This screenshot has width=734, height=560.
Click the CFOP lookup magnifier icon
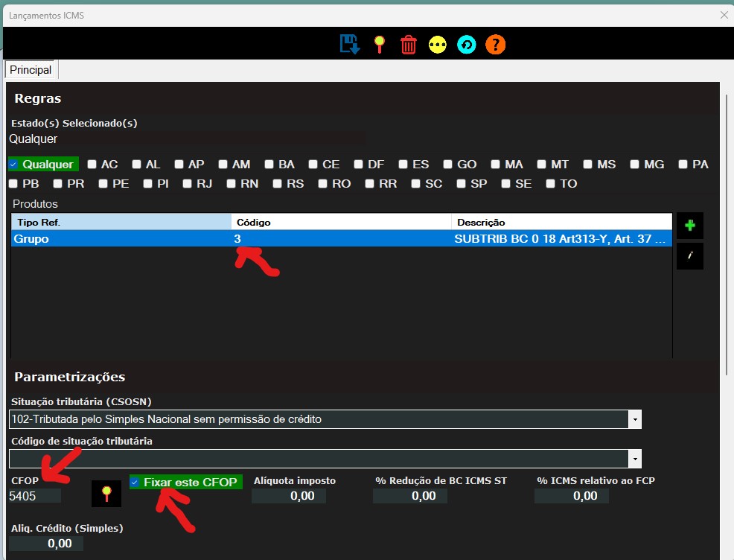[x=106, y=494]
